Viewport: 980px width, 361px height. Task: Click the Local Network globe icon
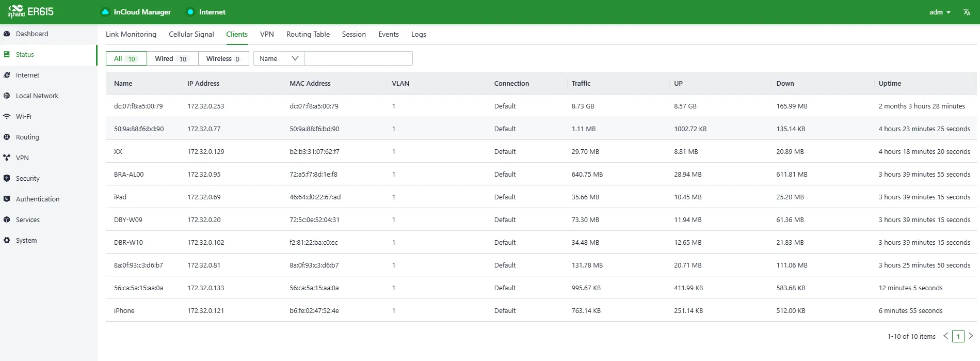(x=7, y=96)
